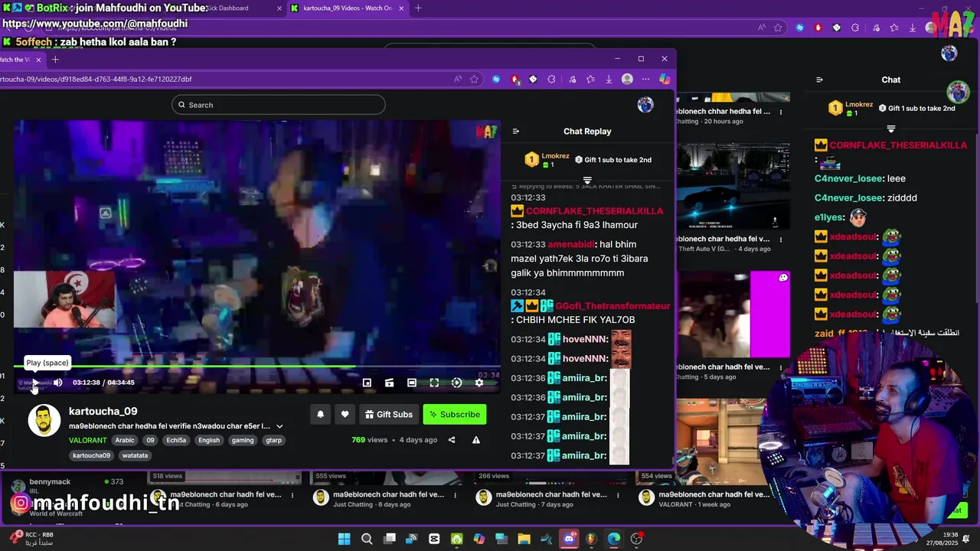Seek along the green video progress bar

pos(256,367)
